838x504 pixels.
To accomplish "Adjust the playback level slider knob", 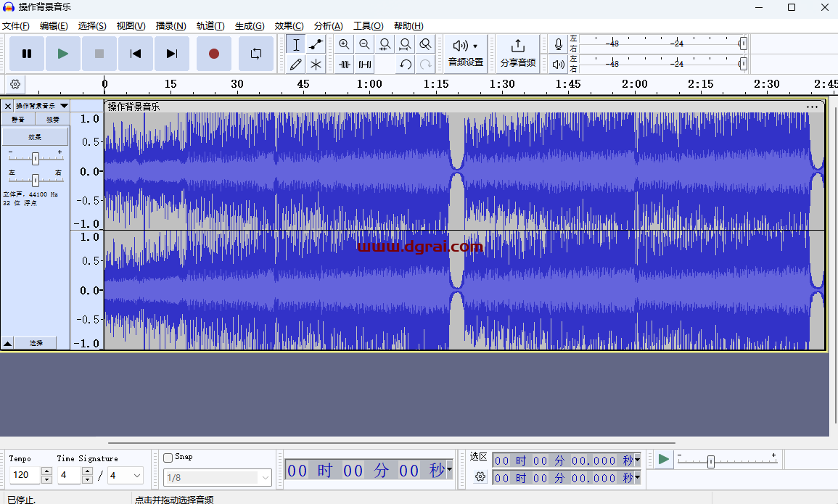I will (743, 64).
